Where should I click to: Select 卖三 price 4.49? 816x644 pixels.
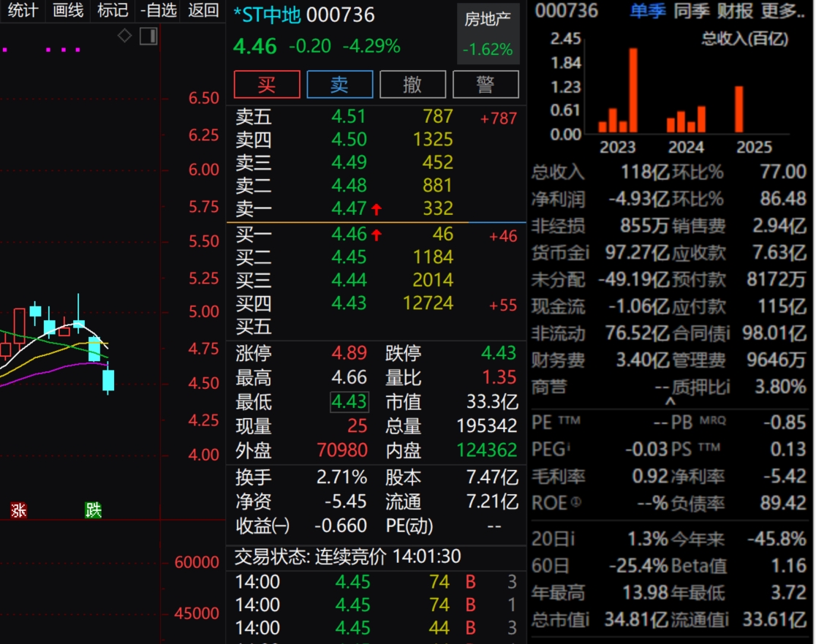click(x=350, y=162)
